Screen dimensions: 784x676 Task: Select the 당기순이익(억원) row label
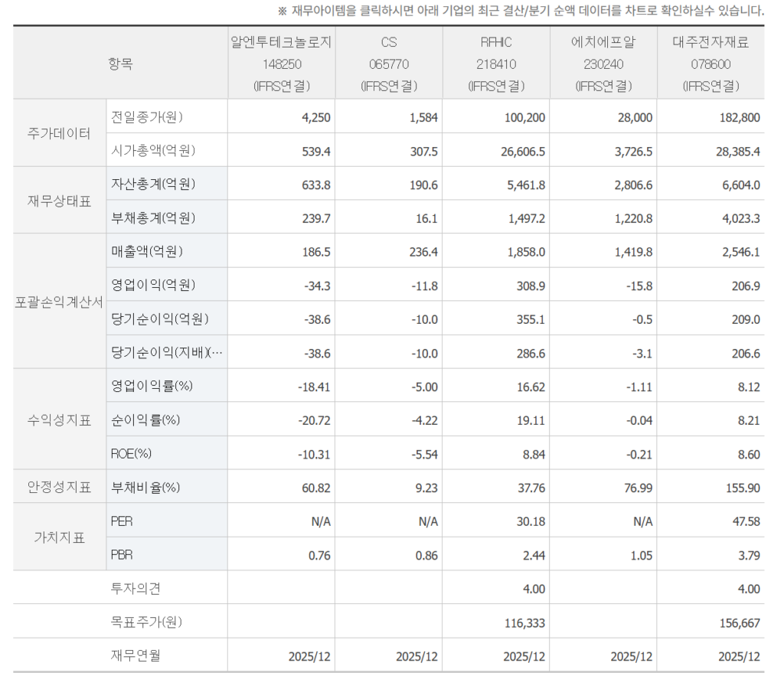tap(159, 318)
